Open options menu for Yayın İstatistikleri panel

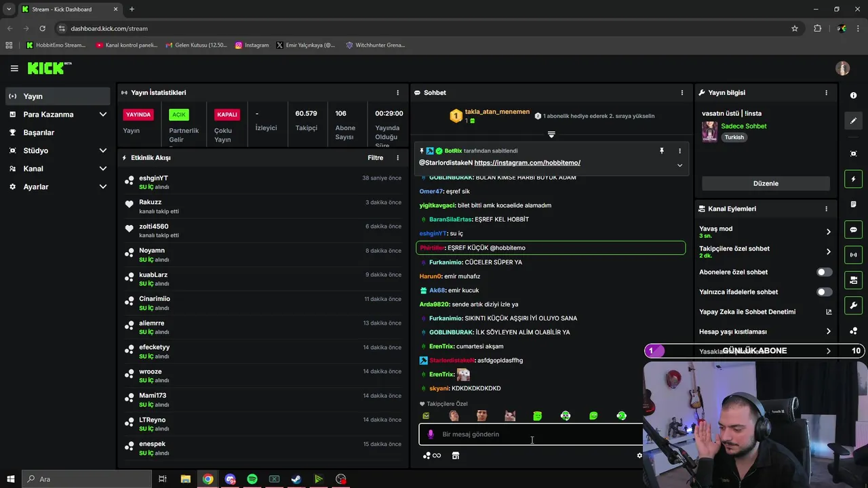click(398, 92)
